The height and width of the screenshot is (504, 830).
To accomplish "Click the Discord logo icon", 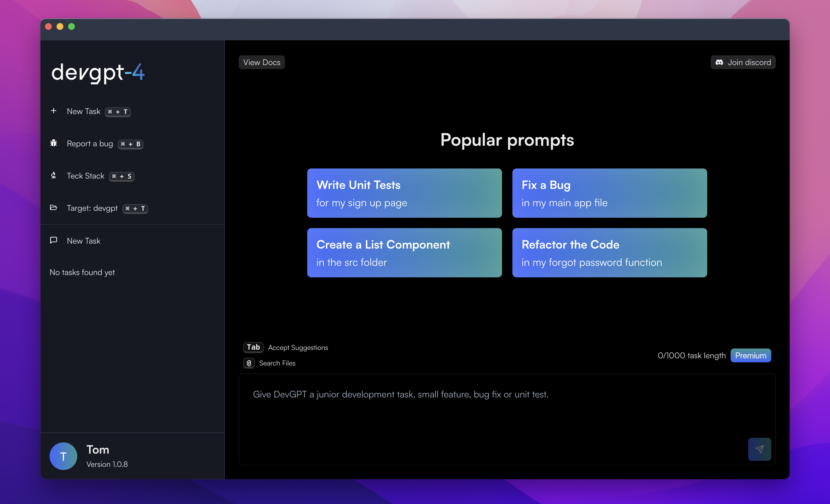I will click(x=719, y=62).
